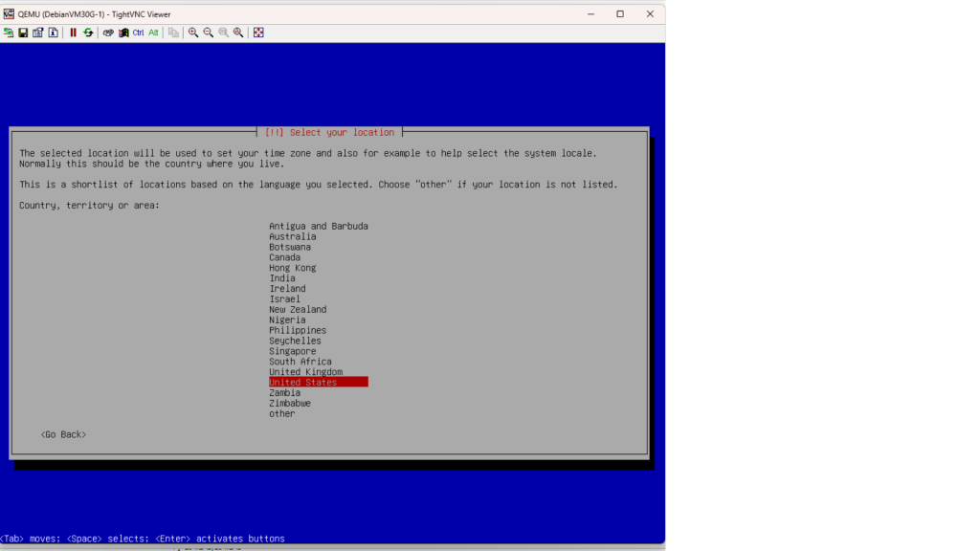Select United Kingdom as location

(305, 372)
